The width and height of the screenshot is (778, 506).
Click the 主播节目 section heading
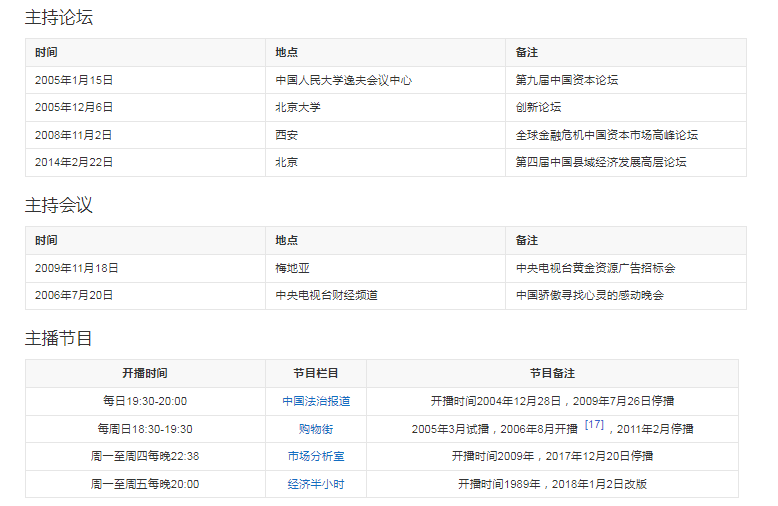coord(59,338)
